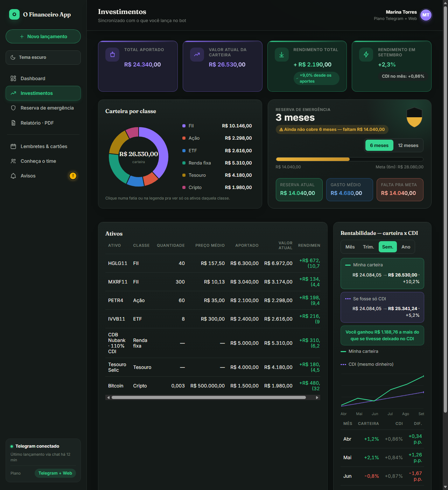448x490 pixels.
Task: Click the IVVB11 asset row name
Action: pyautogui.click(x=117, y=319)
